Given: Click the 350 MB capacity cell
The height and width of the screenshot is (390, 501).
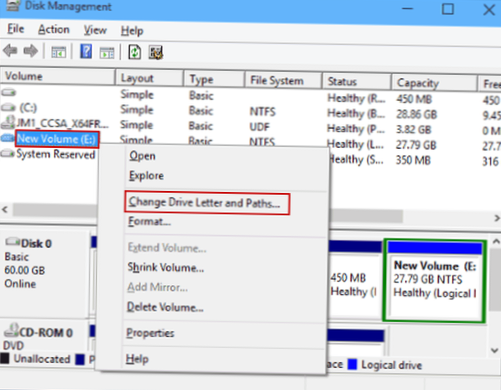Looking at the screenshot, I should (413, 160).
